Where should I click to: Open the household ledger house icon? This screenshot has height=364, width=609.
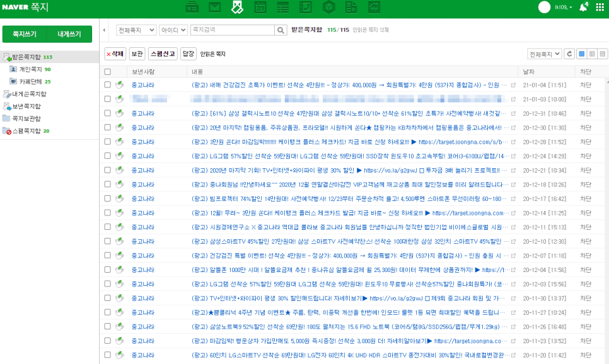tap(374, 7)
